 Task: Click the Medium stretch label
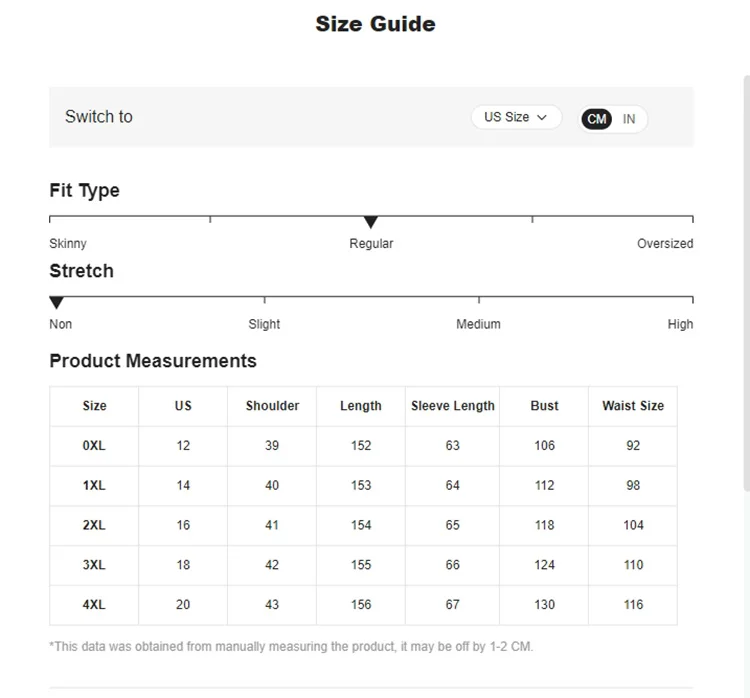(x=478, y=324)
